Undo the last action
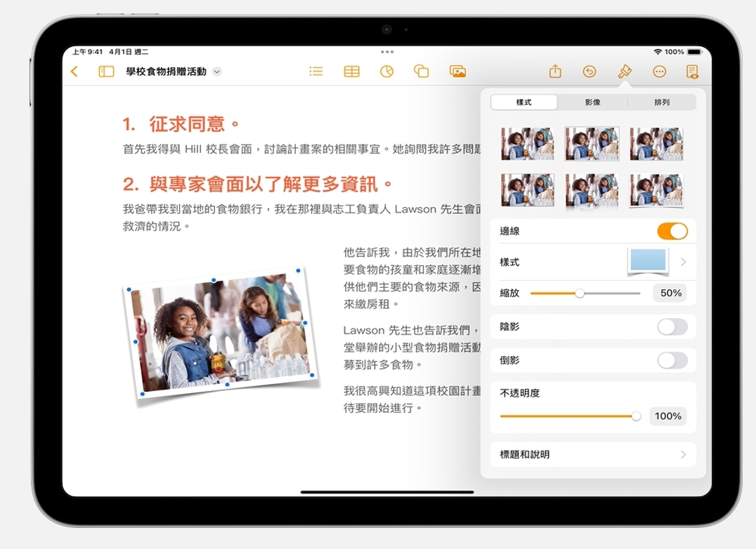 (x=589, y=72)
